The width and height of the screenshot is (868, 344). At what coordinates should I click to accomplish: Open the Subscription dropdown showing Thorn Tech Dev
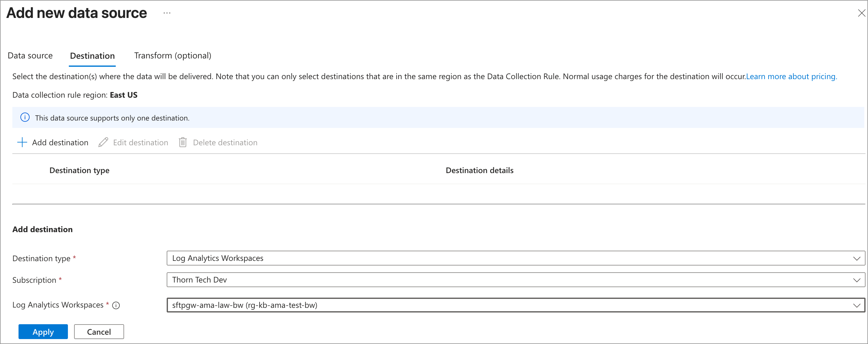(516, 280)
